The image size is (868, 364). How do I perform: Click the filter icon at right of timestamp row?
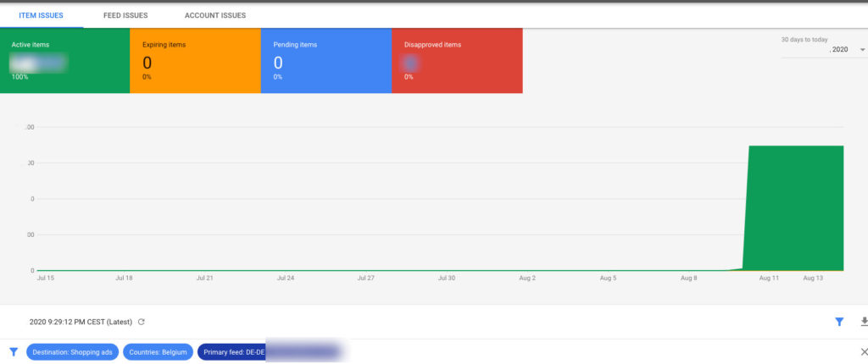click(x=839, y=322)
